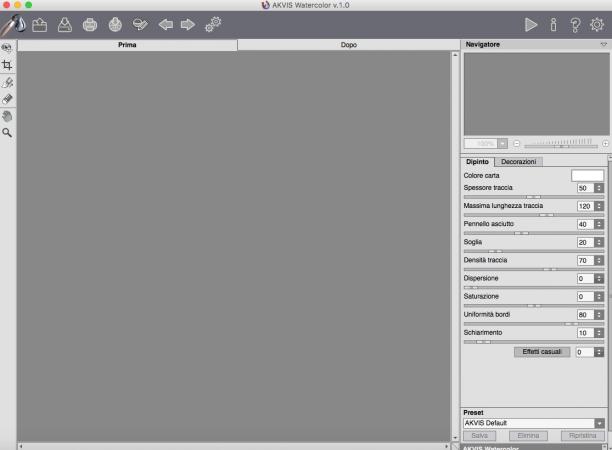Collapse the Navigatore panel arrow
This screenshot has width=612, height=450.
coord(604,44)
